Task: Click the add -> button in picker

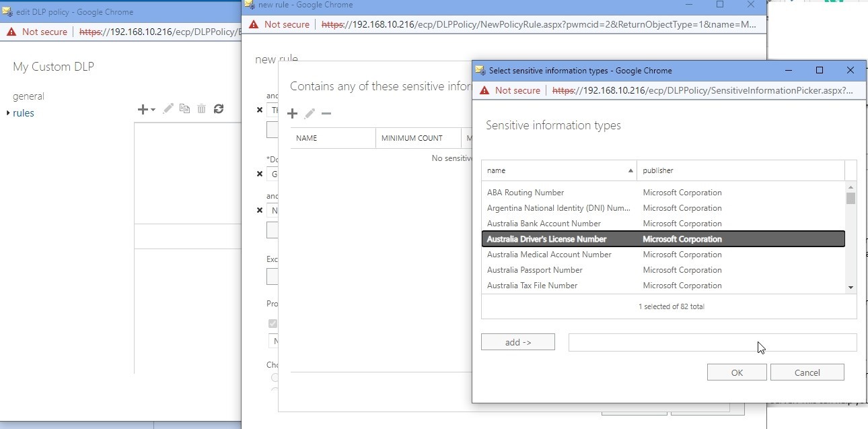Action: [518, 342]
